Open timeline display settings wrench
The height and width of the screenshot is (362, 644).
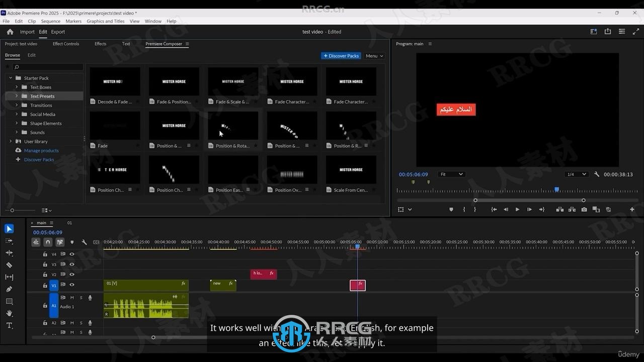pos(84,242)
